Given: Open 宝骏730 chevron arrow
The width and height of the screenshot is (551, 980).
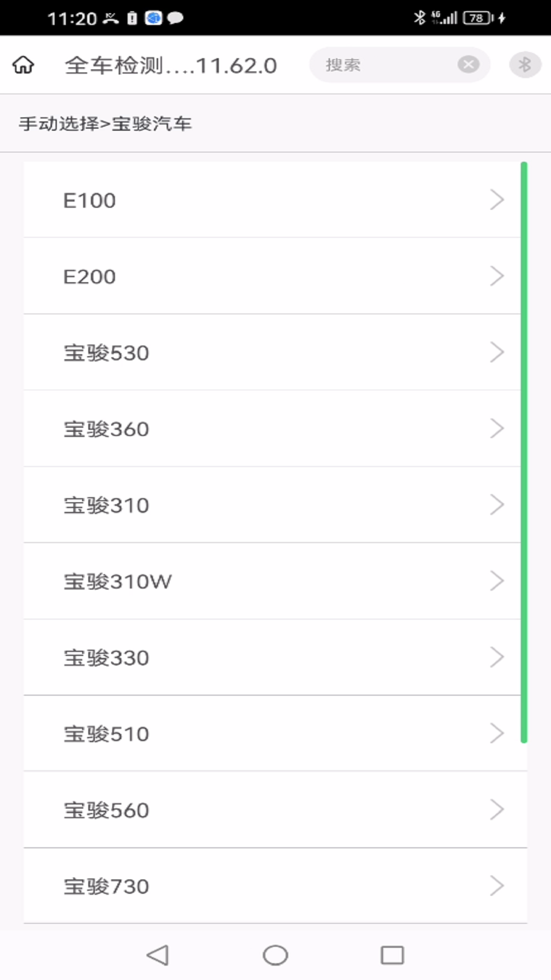Looking at the screenshot, I should click(x=497, y=886).
